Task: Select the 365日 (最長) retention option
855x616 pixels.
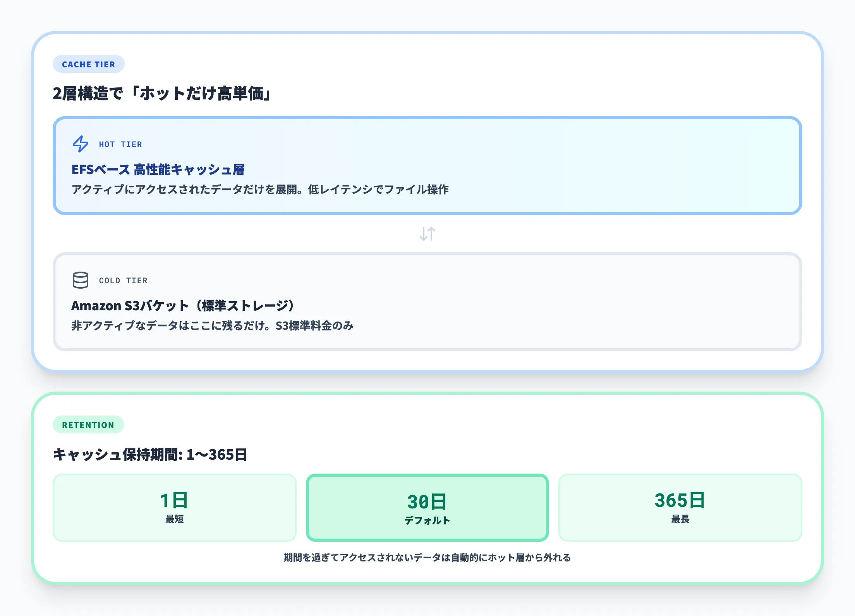Action: 680,506
